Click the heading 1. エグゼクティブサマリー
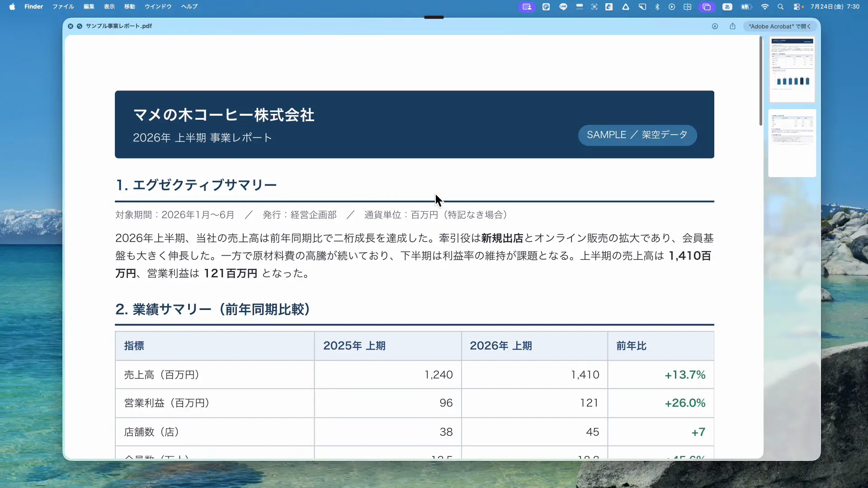This screenshot has width=868, height=488. pos(196,185)
